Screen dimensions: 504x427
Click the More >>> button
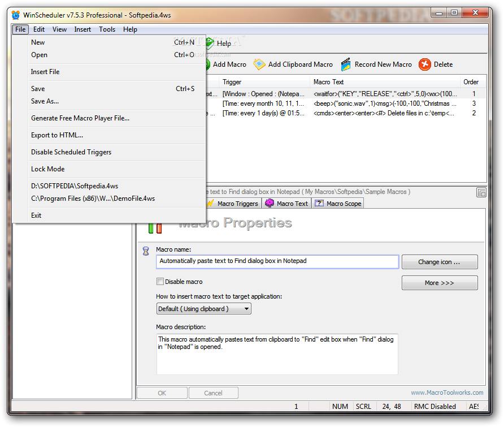pos(440,283)
